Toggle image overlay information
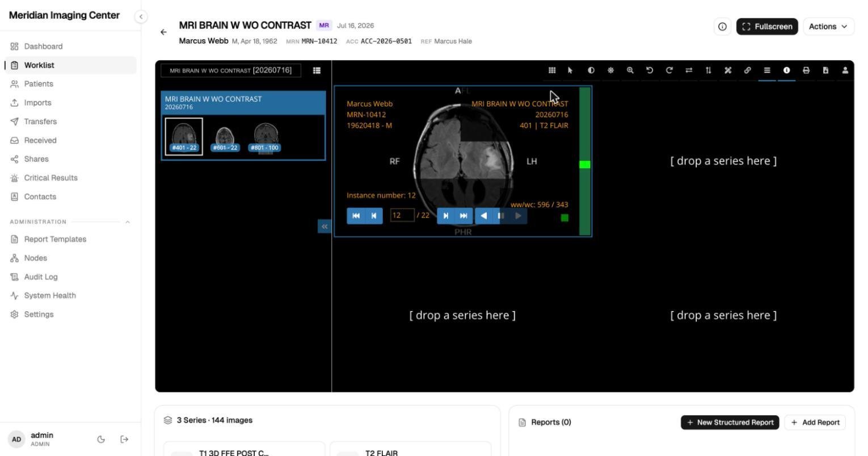This screenshot has height=456, width=868. click(787, 70)
